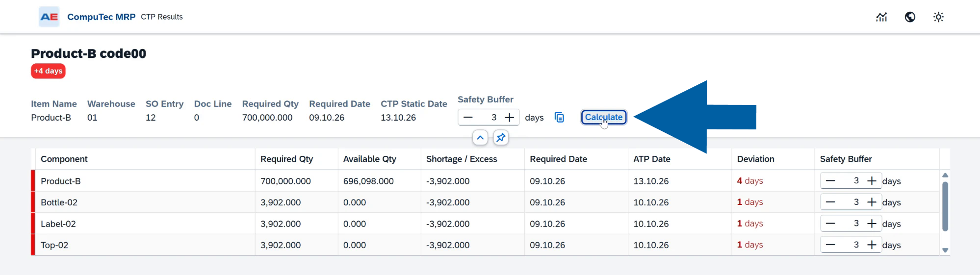Click the CompuTec MRP title link

tap(101, 17)
